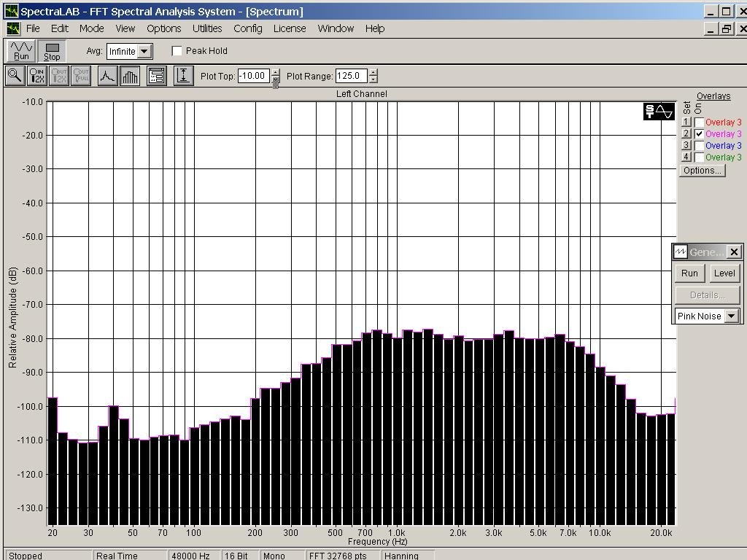Increase the Plot Top value

[275, 72]
